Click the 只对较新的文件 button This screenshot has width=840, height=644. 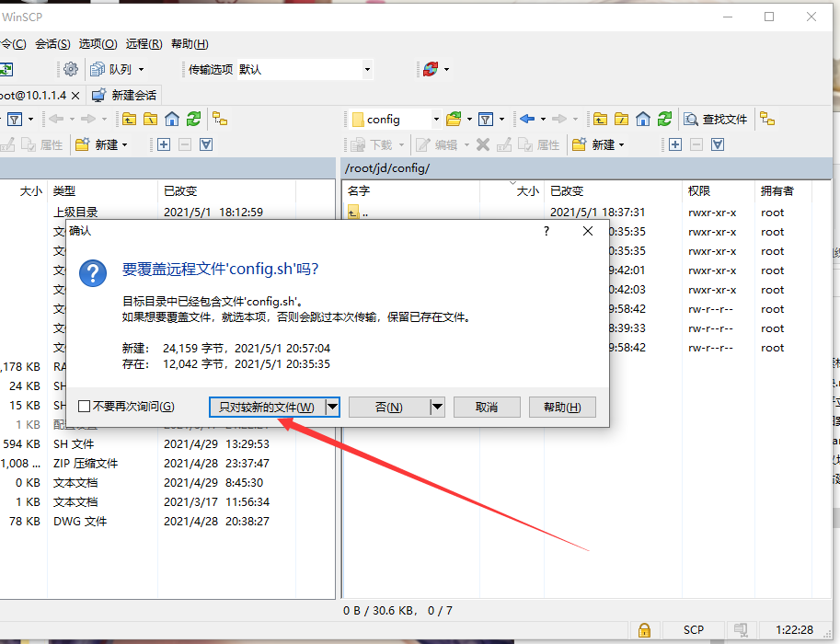click(267, 407)
